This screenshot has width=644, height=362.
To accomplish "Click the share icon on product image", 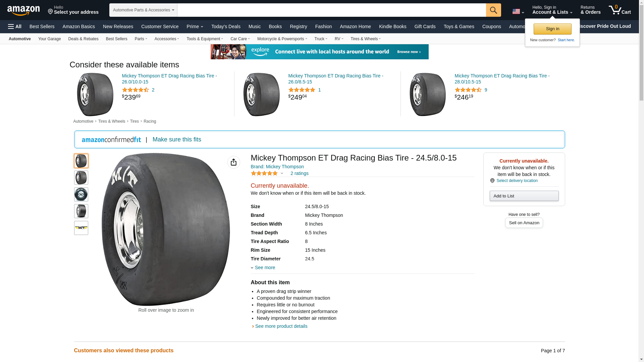I will 233,162.
